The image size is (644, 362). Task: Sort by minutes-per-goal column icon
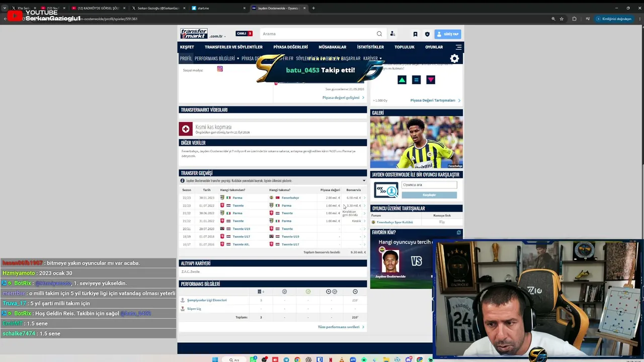(x=332, y=292)
